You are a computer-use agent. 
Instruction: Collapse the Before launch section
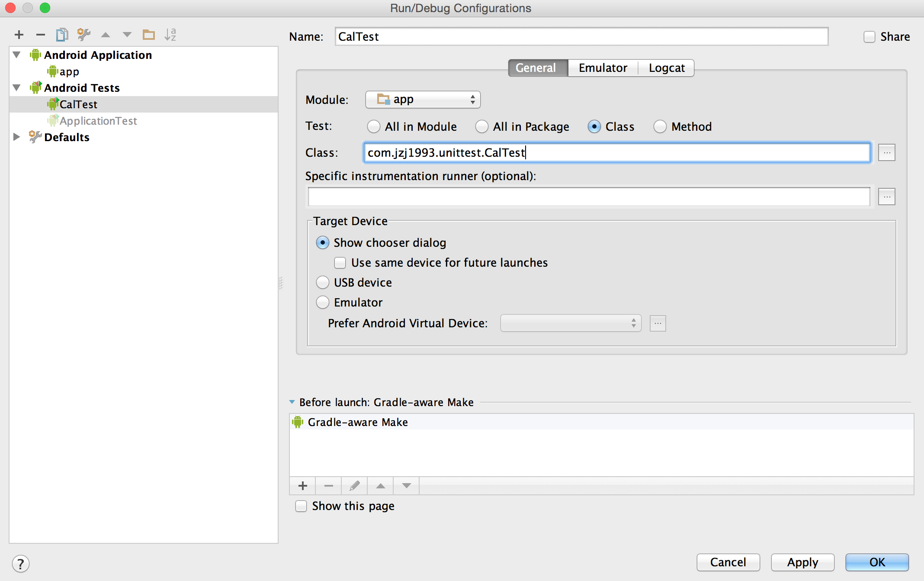292,402
